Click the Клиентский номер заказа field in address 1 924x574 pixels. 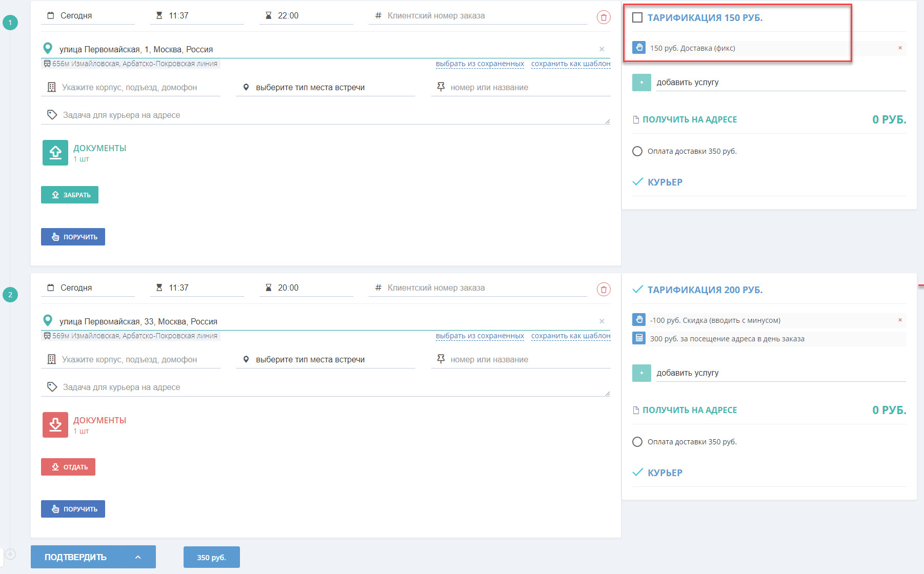click(x=478, y=16)
